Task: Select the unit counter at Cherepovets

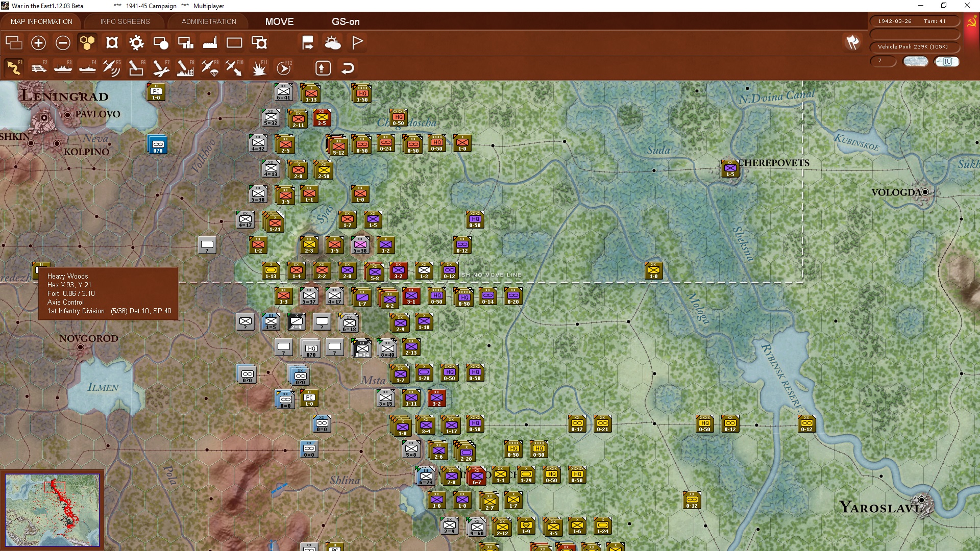Action: point(730,168)
